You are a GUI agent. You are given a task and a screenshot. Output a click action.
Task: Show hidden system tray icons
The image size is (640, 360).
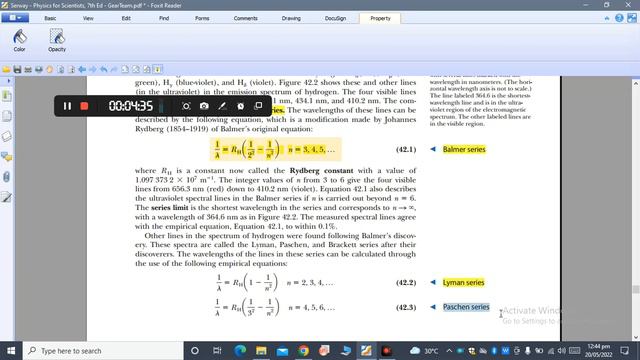[449, 351]
